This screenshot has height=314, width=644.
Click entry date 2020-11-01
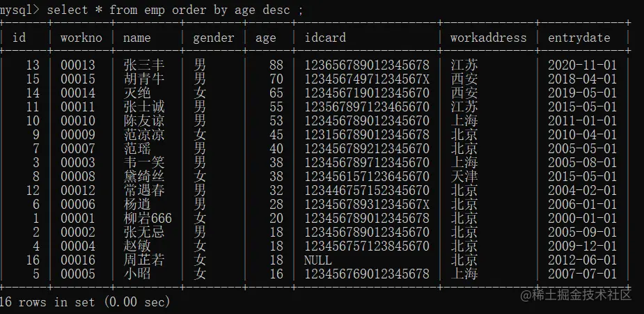click(583, 65)
